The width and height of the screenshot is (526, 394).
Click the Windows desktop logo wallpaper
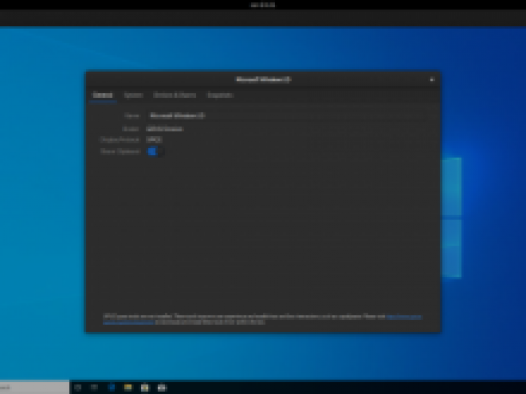point(451,218)
